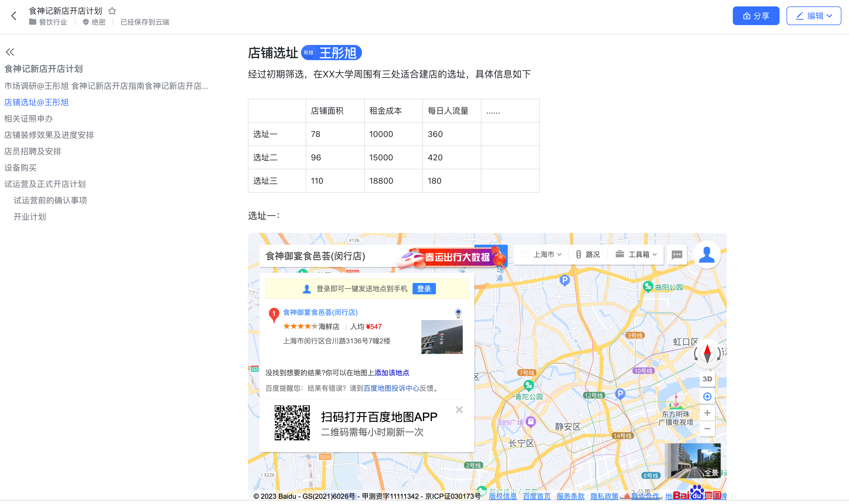Open the map user profile avatar

[x=707, y=255]
